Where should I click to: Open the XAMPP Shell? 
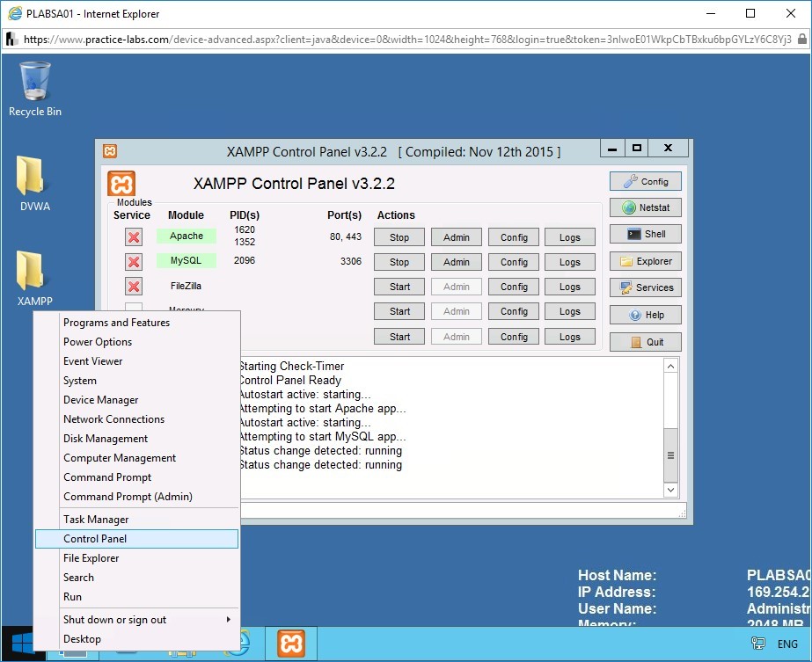click(x=645, y=234)
